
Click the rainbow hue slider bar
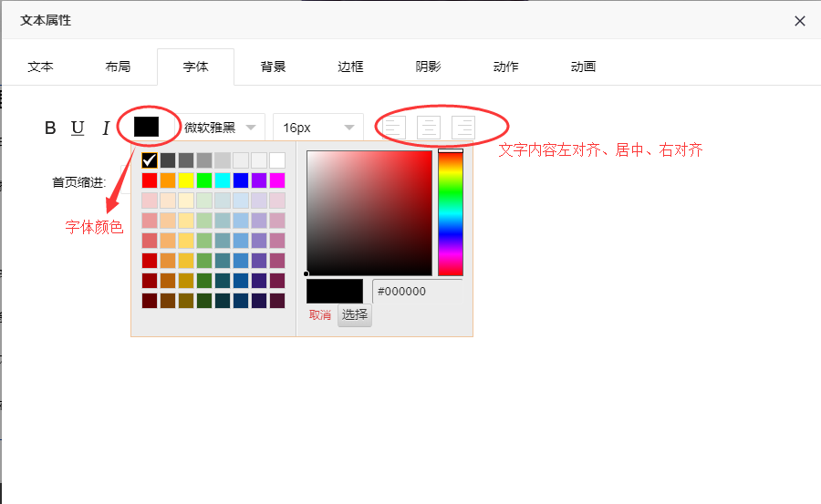pos(451,212)
